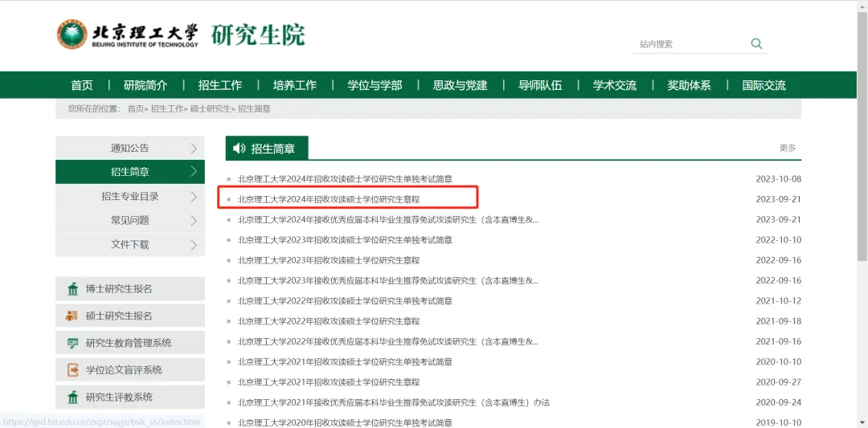The image size is (868, 428).
Task: Open 2022年招收攻读硕士学位研究生单独考试简章
Action: [345, 301]
